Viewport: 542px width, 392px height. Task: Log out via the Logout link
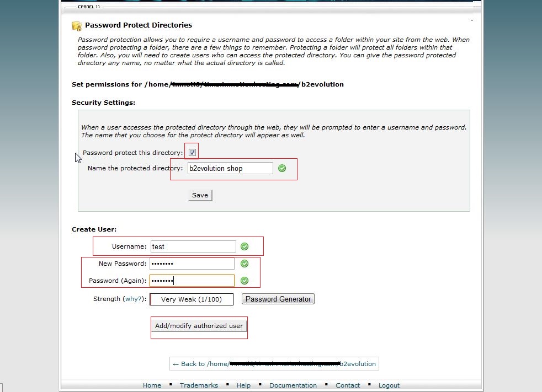click(389, 385)
